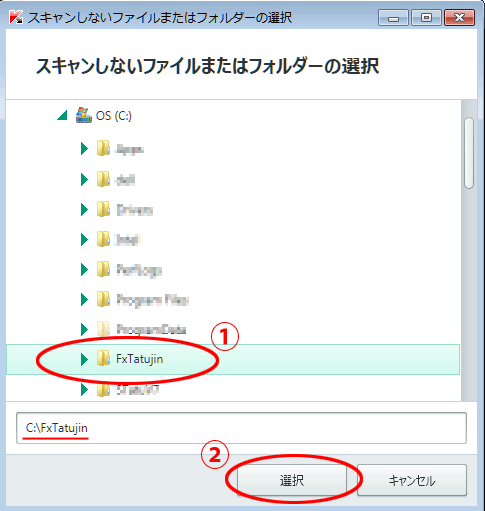
Task: Click the folder tree scrollbar thumb
Action: pyautogui.click(x=469, y=153)
